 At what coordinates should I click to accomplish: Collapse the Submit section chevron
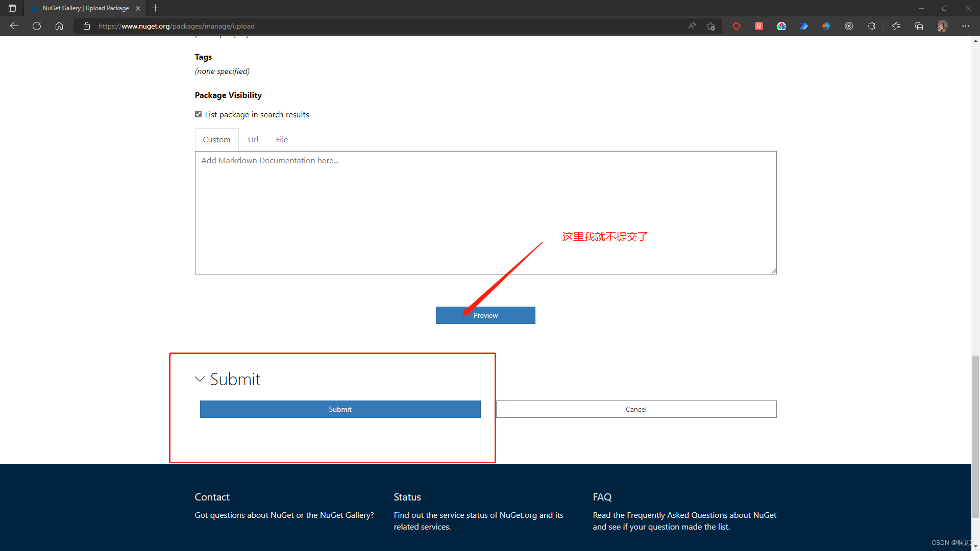200,379
